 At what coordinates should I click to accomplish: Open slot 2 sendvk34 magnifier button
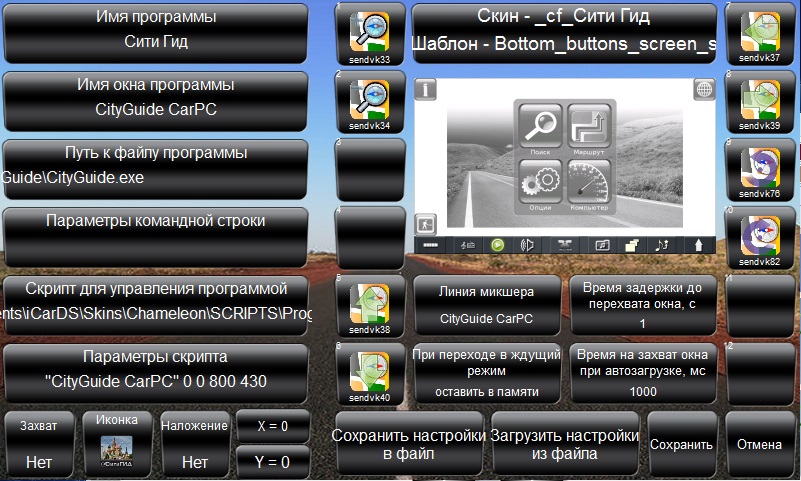click(x=370, y=102)
